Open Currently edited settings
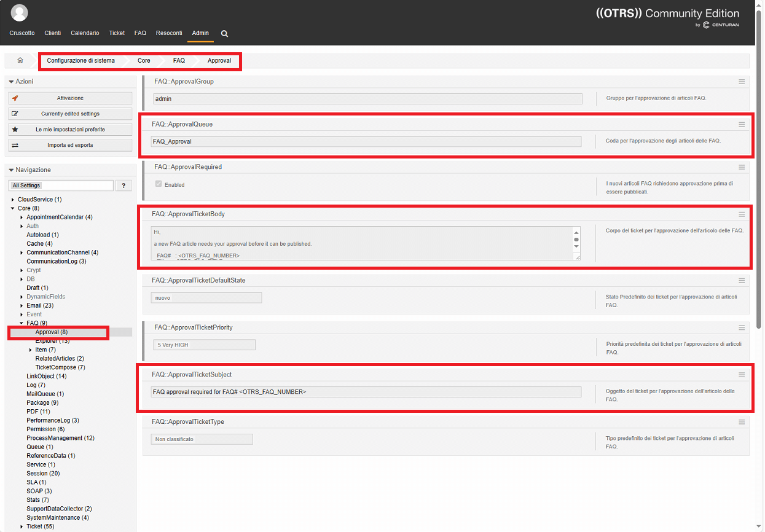This screenshot has height=532, width=765. [x=70, y=114]
